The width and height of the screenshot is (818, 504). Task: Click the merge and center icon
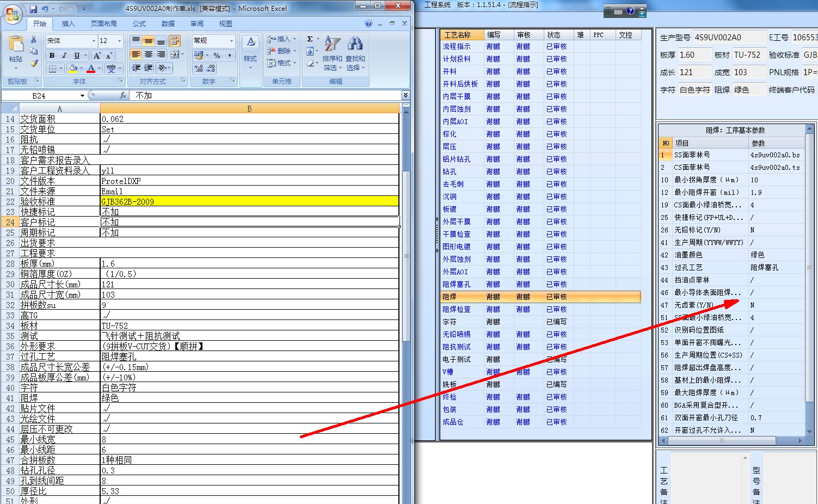(x=175, y=55)
